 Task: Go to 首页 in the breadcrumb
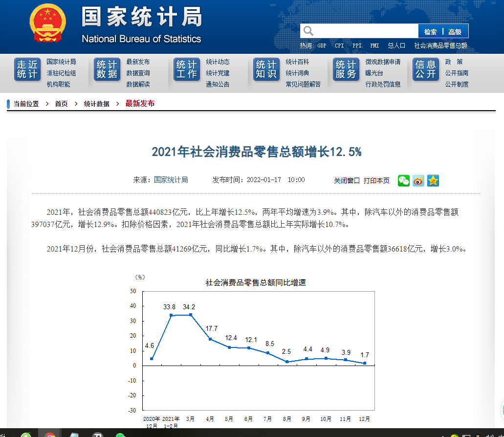(x=61, y=104)
